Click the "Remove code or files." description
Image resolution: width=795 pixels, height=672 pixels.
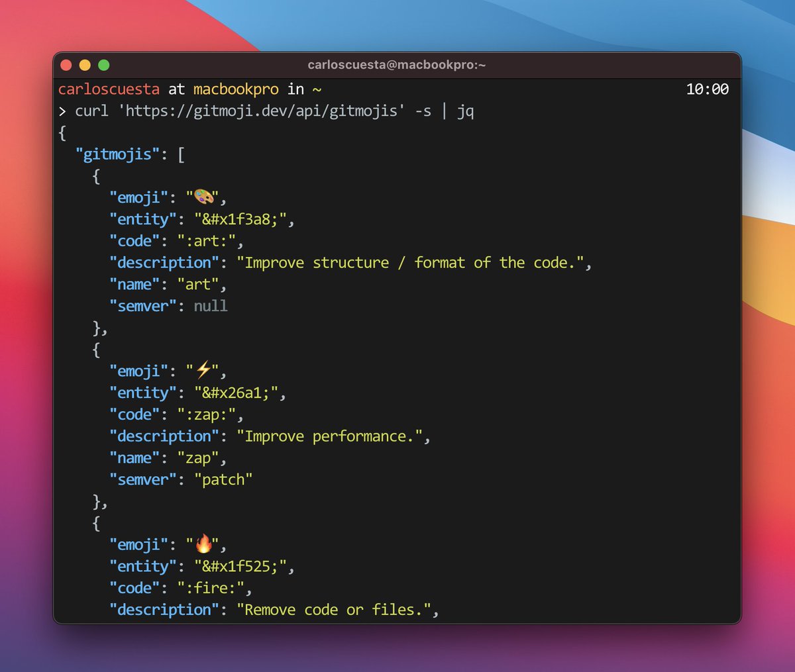[334, 610]
